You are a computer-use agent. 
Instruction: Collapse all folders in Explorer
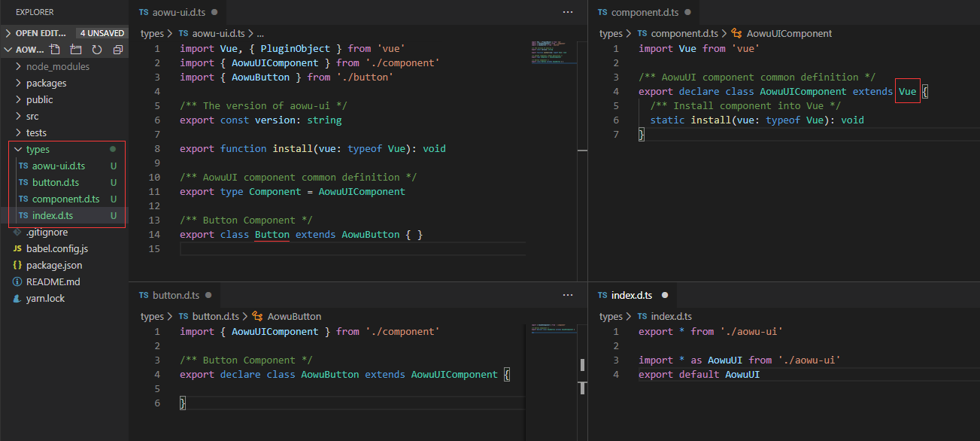(x=118, y=50)
